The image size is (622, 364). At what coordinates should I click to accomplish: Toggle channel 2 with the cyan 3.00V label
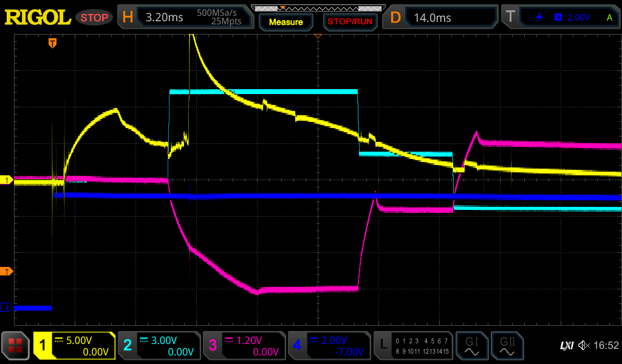tap(159, 346)
